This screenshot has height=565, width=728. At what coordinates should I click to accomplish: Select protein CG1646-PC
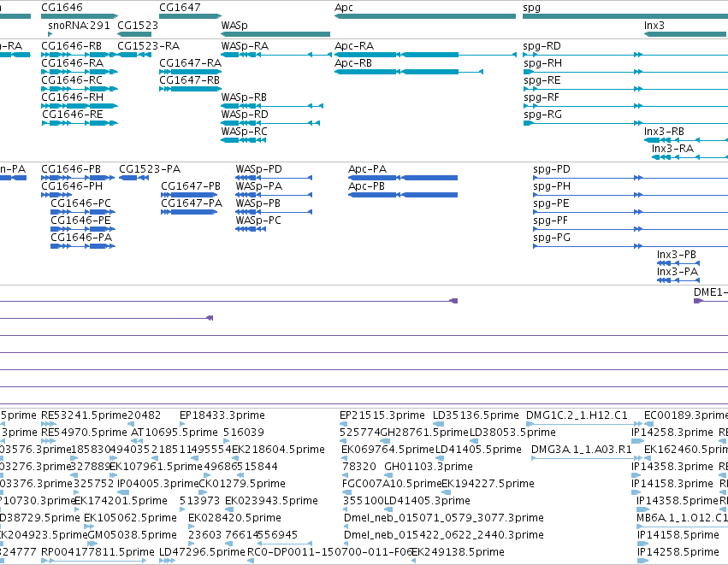click(x=83, y=212)
